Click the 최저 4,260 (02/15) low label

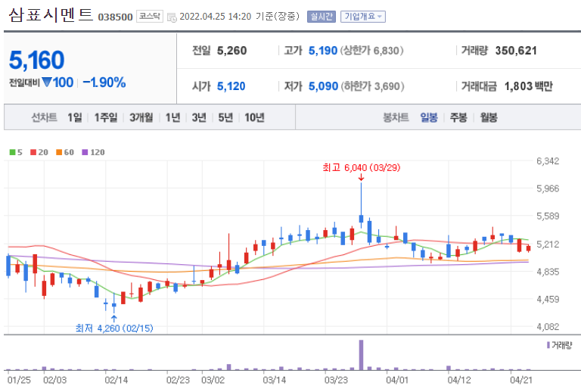coord(114,328)
